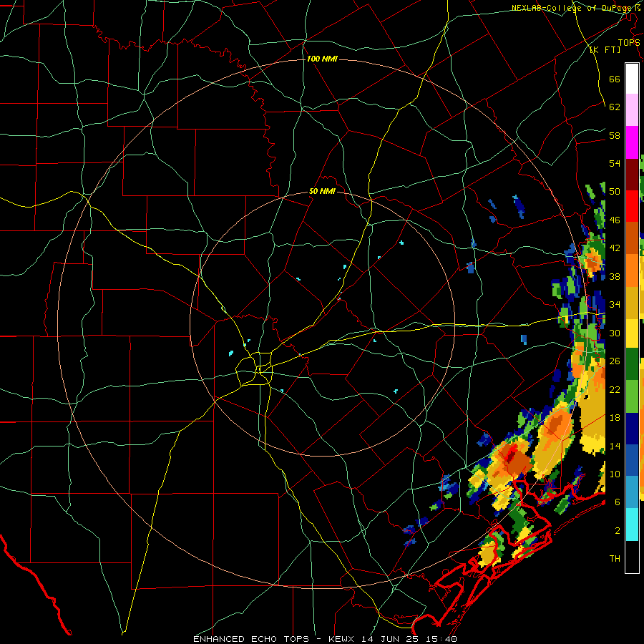Click the legend value "14"
This screenshot has height=644, width=644.
(x=615, y=446)
